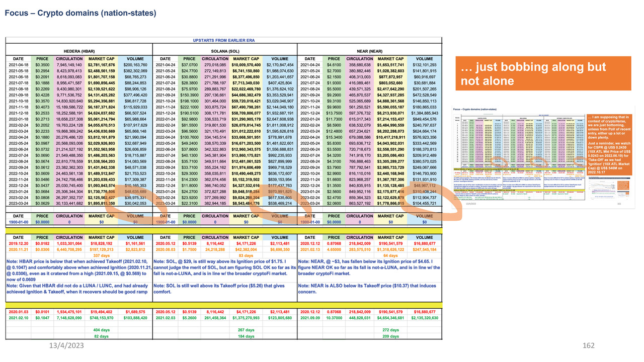Click the 'NEAR (NEAR)' section header
Image resolution: width=644 pixels, height=362 pixels.
371,51
